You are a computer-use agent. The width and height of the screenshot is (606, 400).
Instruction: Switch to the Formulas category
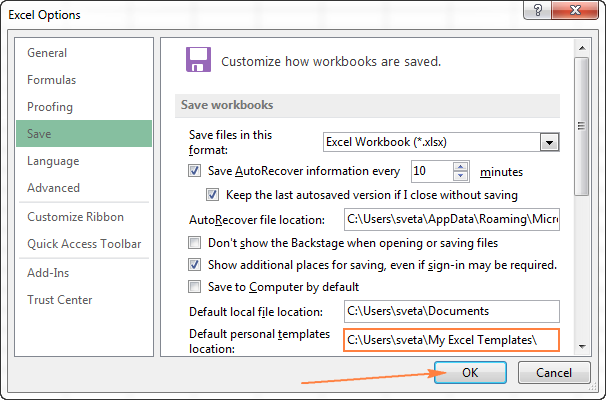click(x=52, y=80)
